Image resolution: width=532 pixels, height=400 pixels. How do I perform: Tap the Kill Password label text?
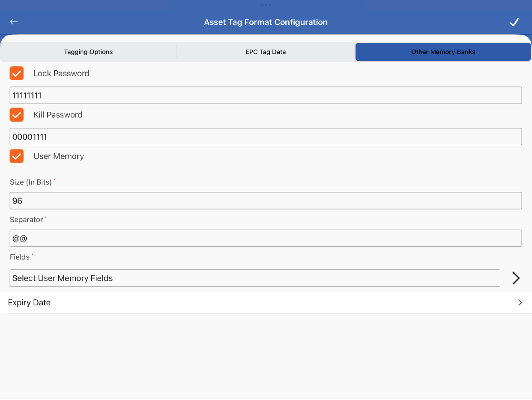point(58,115)
